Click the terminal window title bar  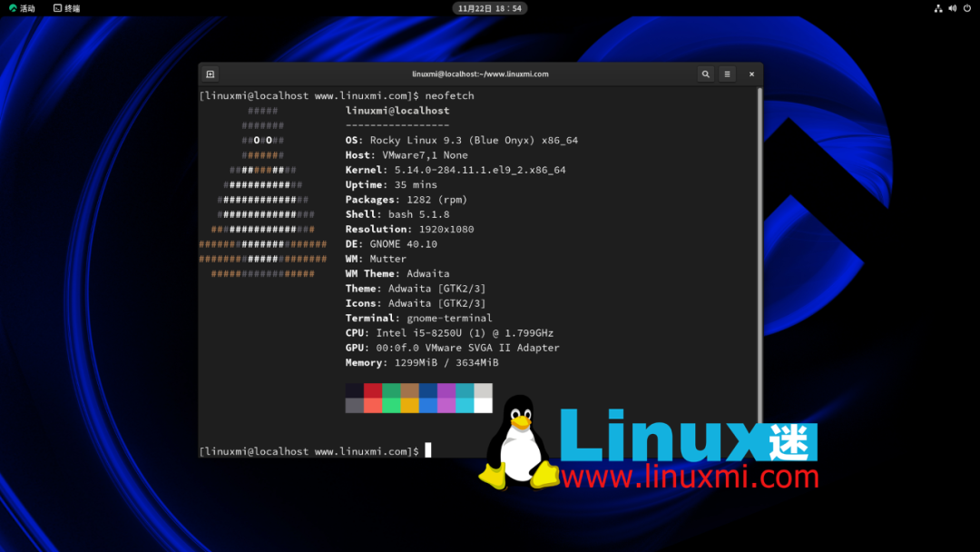[x=480, y=74]
